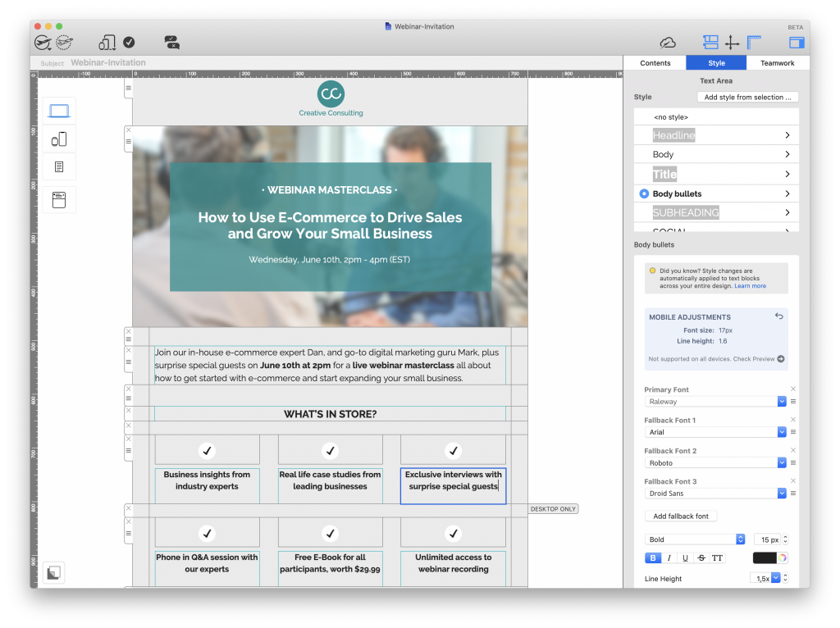This screenshot has height=628, width=840.
Task: Click the Creative Consulting logo image
Action: pyautogui.click(x=331, y=98)
